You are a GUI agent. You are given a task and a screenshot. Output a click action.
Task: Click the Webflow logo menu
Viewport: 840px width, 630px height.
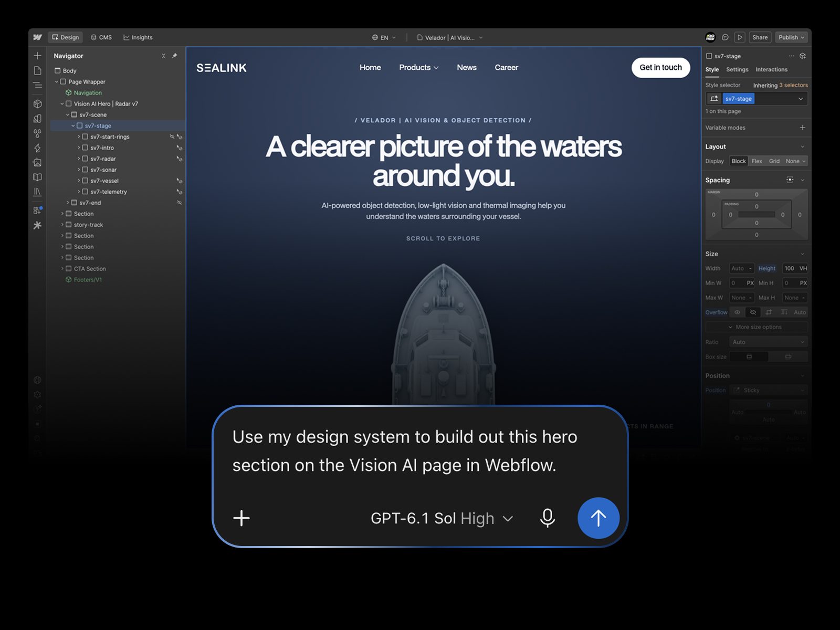click(37, 37)
